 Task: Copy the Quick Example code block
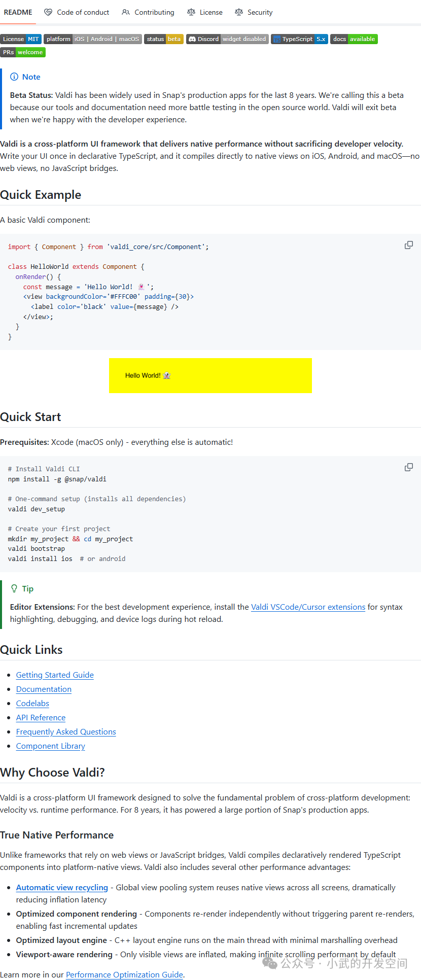point(408,246)
